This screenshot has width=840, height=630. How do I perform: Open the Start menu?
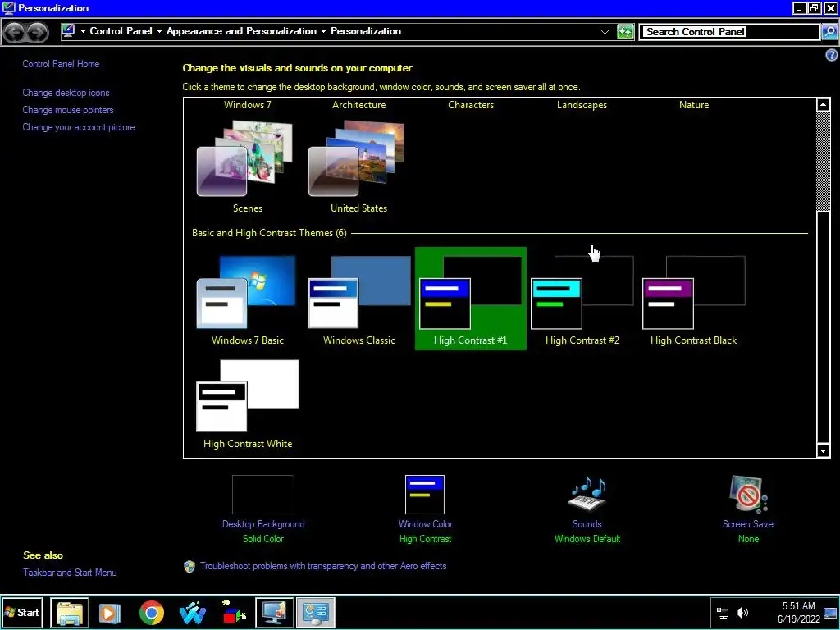pyautogui.click(x=22, y=612)
